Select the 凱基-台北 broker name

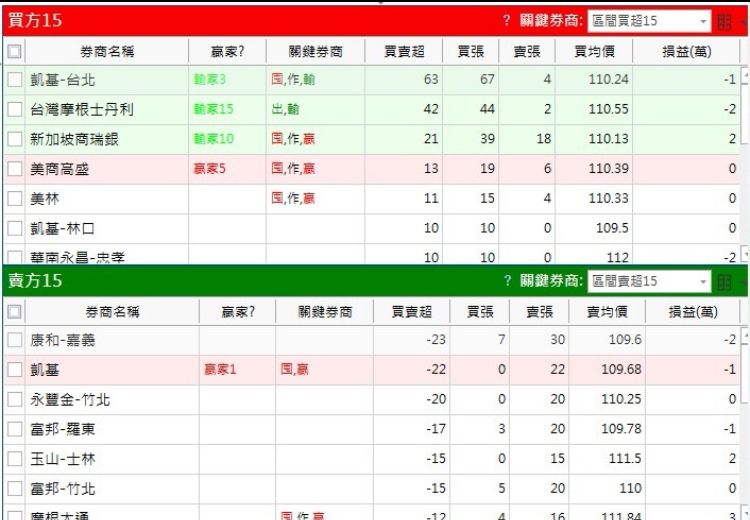point(63,79)
